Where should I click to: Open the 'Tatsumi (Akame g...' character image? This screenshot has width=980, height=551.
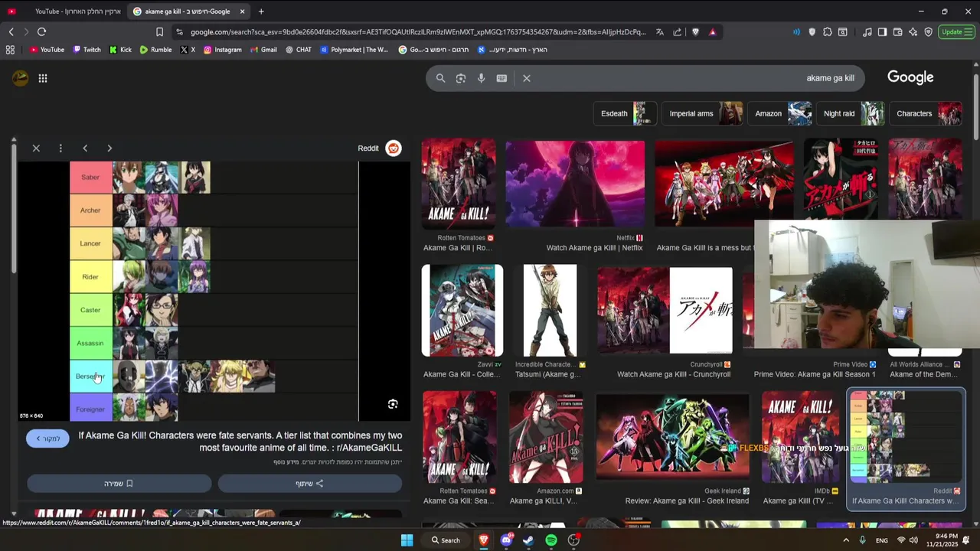point(550,311)
